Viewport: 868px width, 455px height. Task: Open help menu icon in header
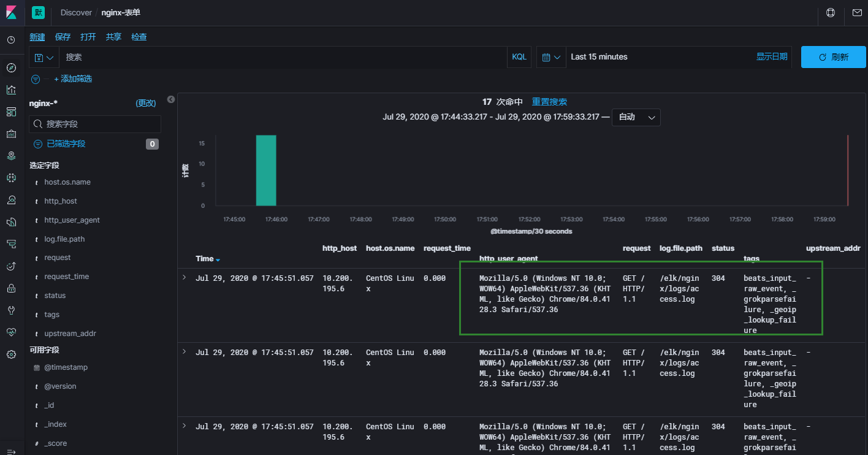[x=831, y=12]
